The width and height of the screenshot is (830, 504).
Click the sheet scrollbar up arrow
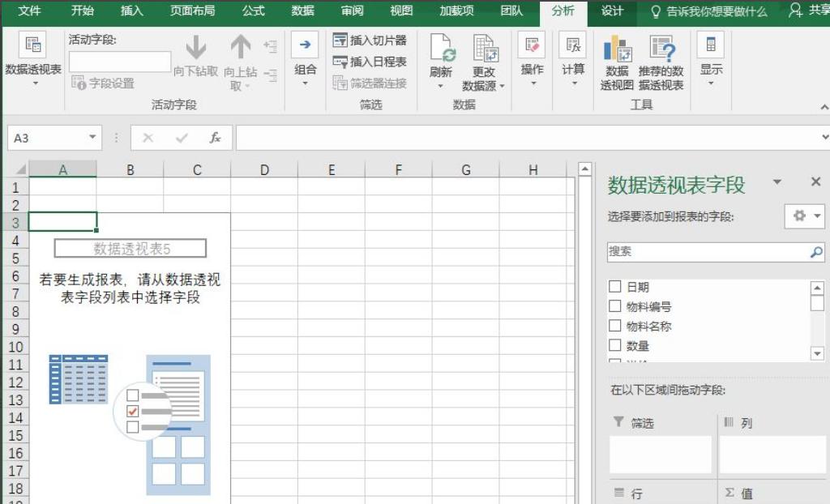click(584, 169)
